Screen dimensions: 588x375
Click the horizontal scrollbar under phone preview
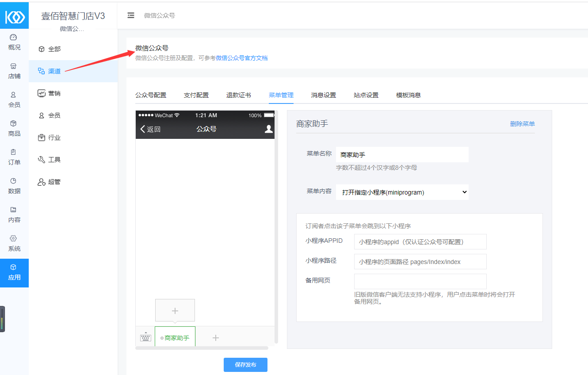click(x=202, y=348)
